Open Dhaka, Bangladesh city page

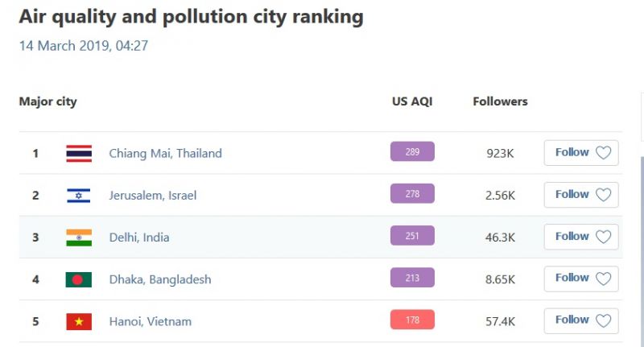tap(160, 279)
